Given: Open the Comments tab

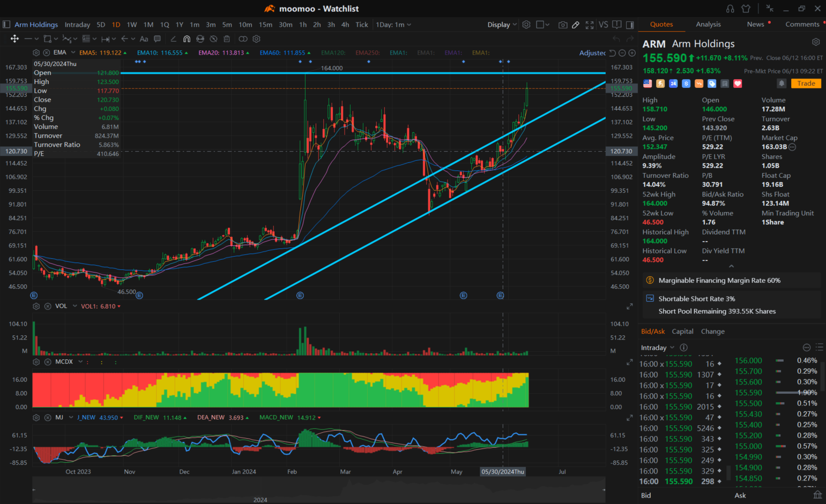Looking at the screenshot, I should (802, 24).
